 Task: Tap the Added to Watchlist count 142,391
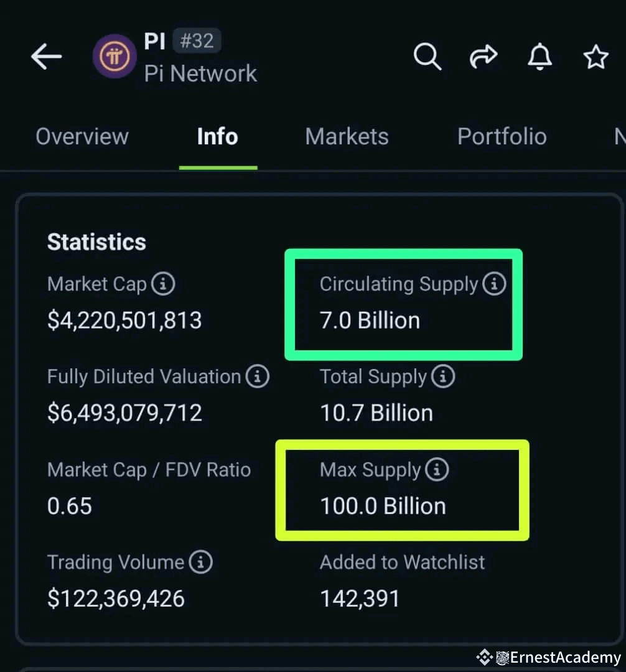(x=360, y=599)
